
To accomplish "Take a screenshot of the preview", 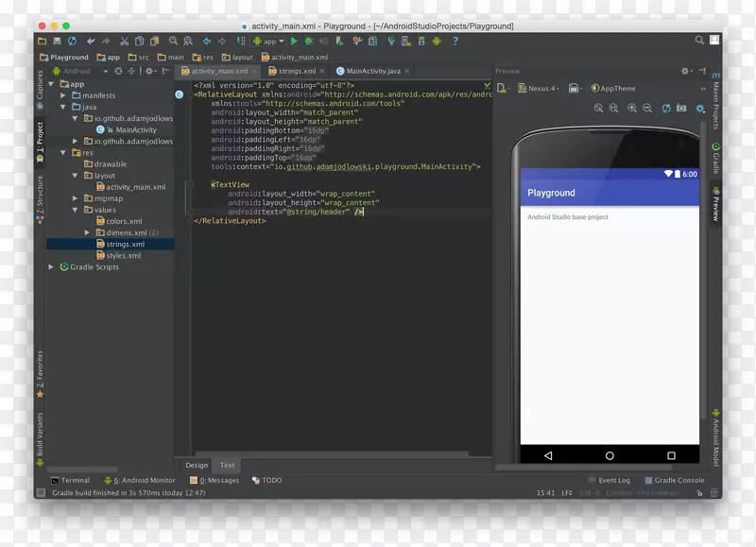I will pos(680,108).
